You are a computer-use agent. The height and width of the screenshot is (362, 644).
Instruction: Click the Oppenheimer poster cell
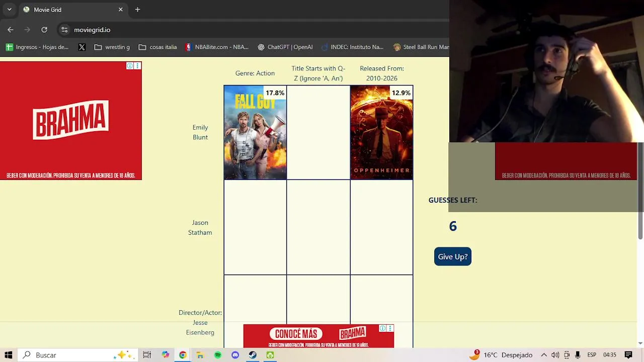pos(381,133)
